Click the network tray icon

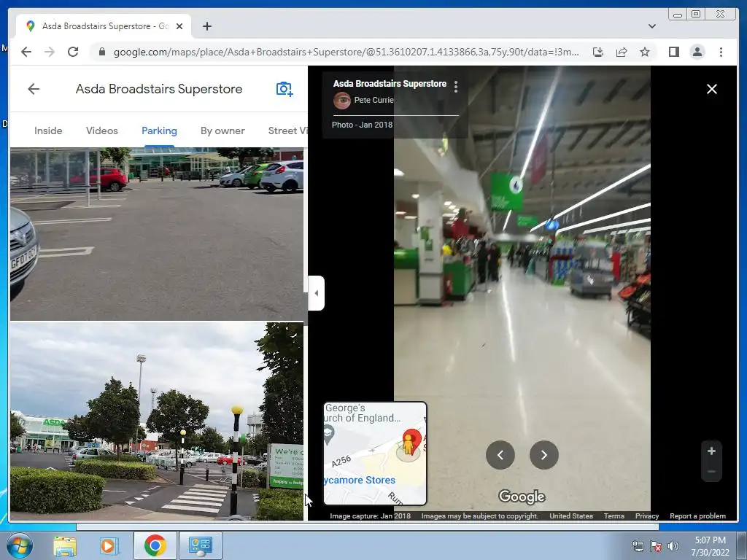638,546
